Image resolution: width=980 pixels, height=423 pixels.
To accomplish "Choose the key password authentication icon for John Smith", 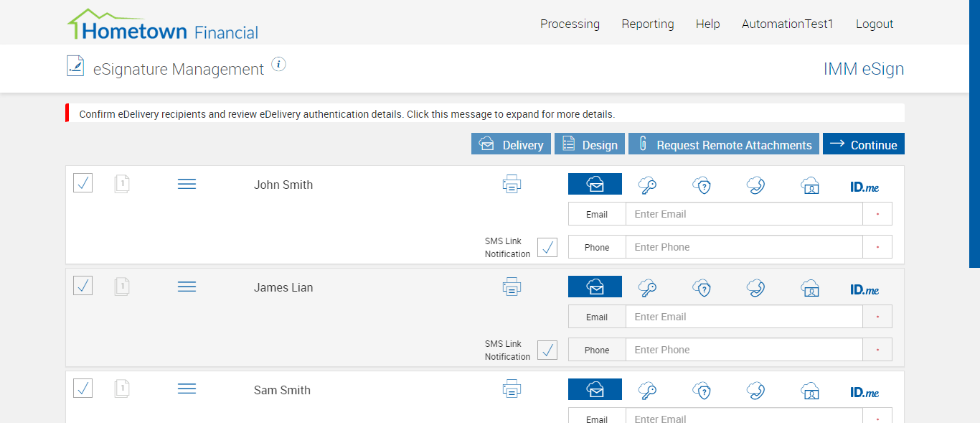I will tap(648, 185).
